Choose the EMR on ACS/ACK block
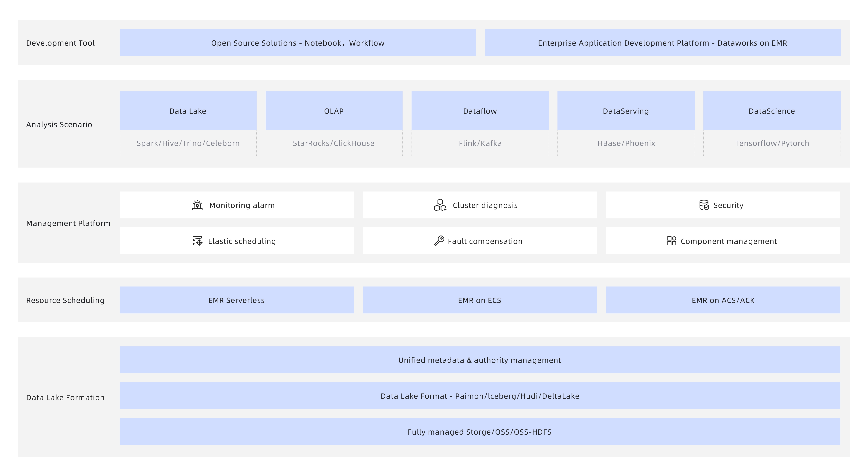The width and height of the screenshot is (868, 475). [723, 300]
